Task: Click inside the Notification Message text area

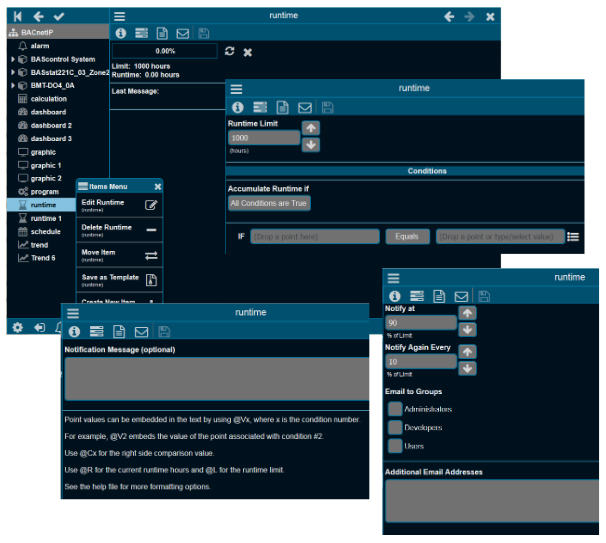Action: click(210, 379)
